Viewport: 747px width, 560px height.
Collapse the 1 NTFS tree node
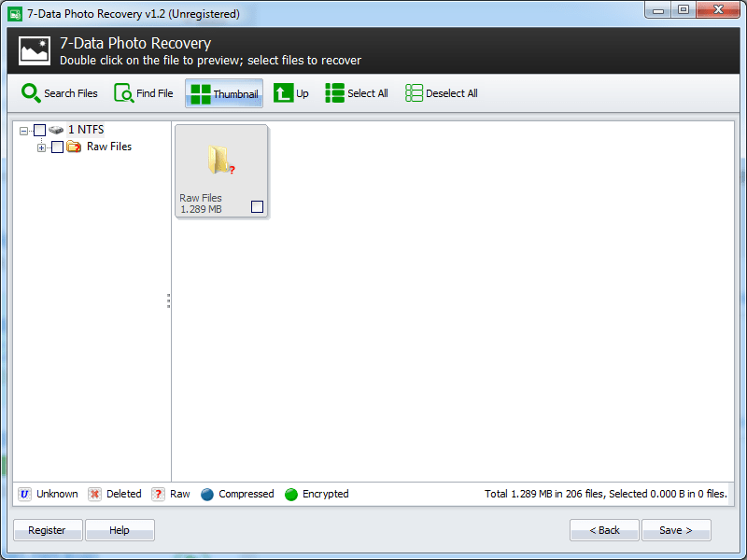(x=26, y=130)
